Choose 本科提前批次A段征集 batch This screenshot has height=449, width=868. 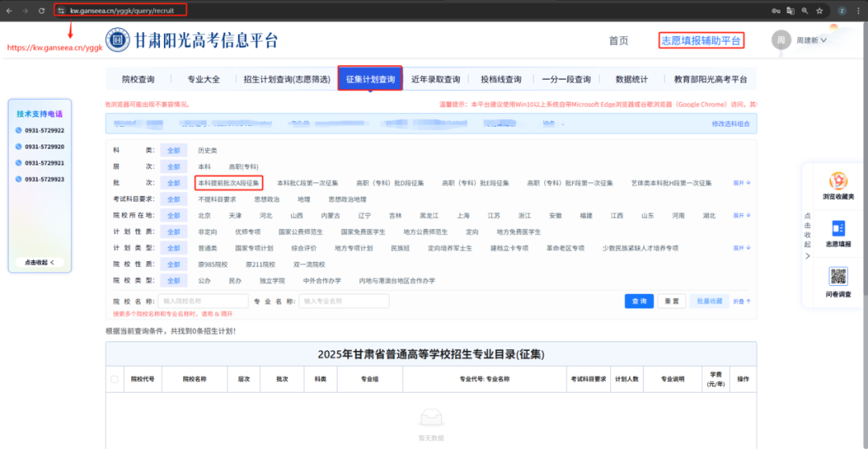228,182
